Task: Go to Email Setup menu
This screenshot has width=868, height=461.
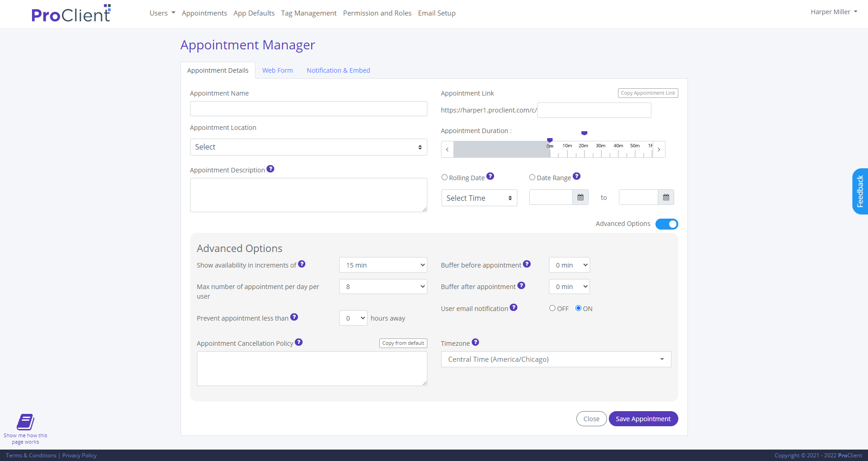Action: tap(437, 13)
